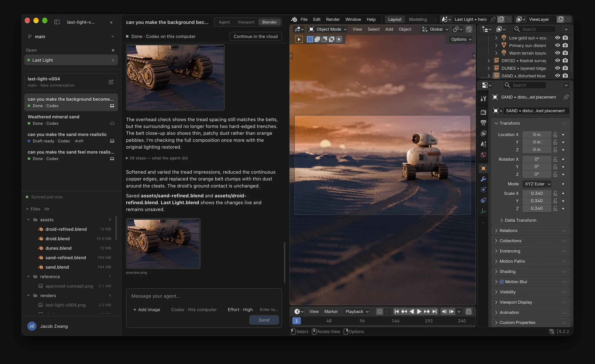Start a new conversation in last-light-v004
The width and height of the screenshot is (595, 364).
pyautogui.click(x=111, y=82)
